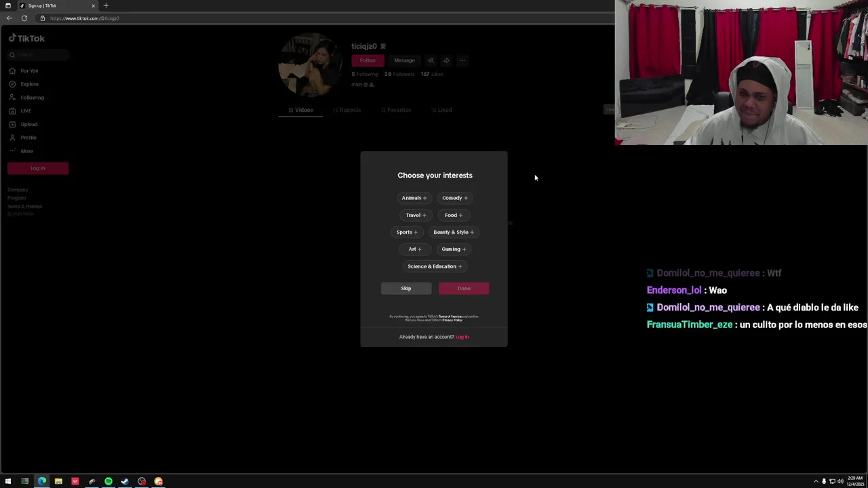Open File Explorer from taskbar
The height and width of the screenshot is (488, 868).
(58, 481)
